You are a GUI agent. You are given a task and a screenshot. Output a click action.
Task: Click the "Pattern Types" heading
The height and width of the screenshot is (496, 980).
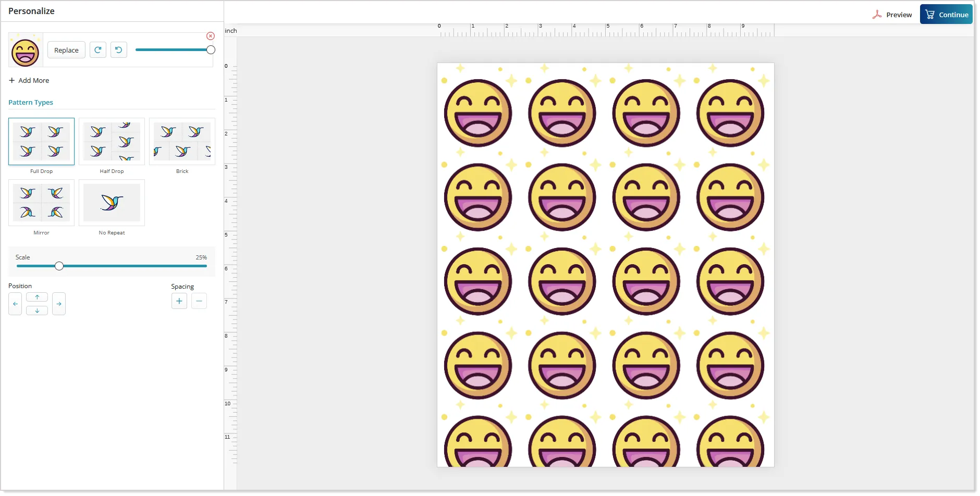coord(31,102)
